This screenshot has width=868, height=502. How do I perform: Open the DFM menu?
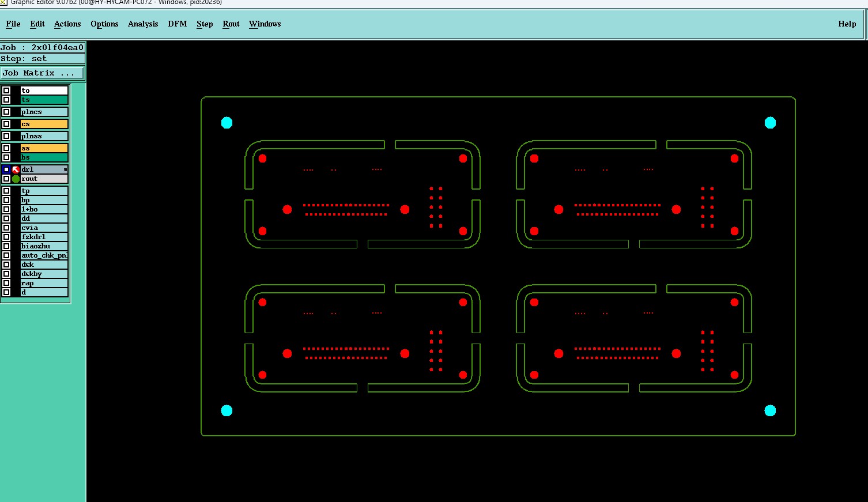tap(178, 24)
